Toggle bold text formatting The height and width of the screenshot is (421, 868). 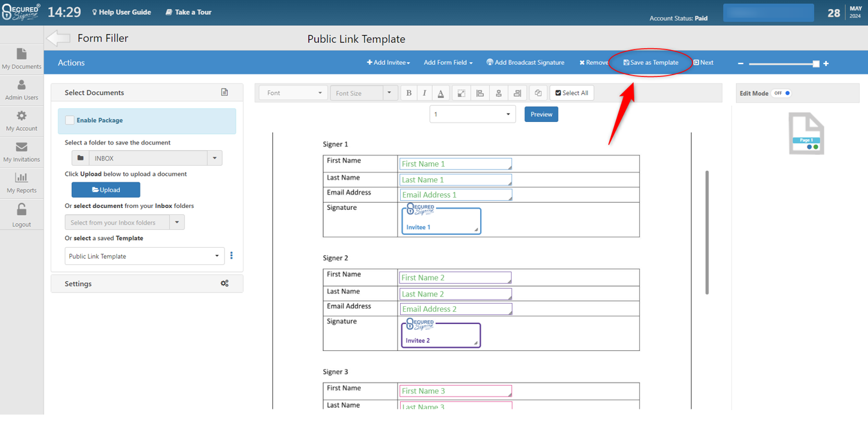409,93
